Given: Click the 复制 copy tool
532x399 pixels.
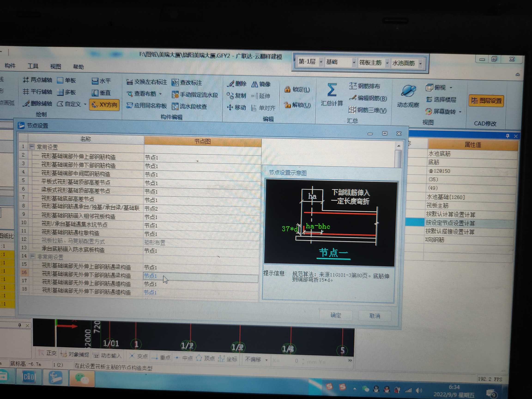Looking at the screenshot, I should (236, 96).
